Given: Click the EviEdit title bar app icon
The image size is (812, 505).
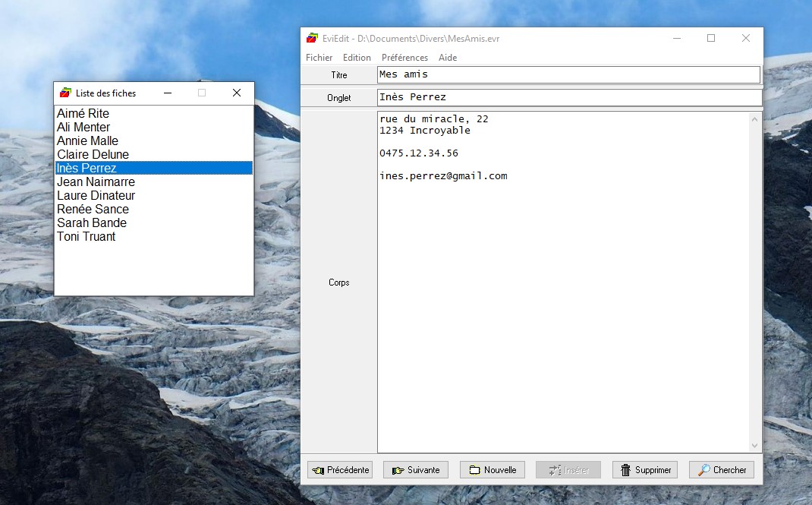Looking at the screenshot, I should 311,38.
